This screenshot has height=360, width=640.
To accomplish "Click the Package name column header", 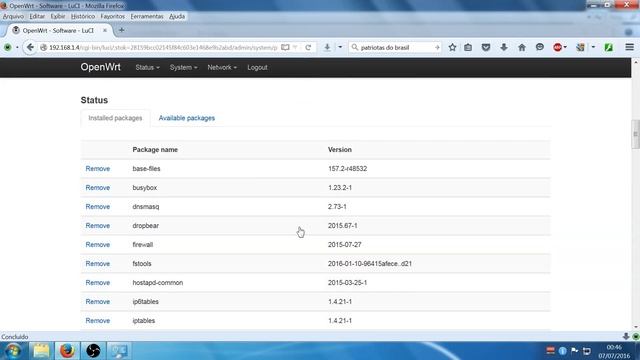I will click(155, 150).
